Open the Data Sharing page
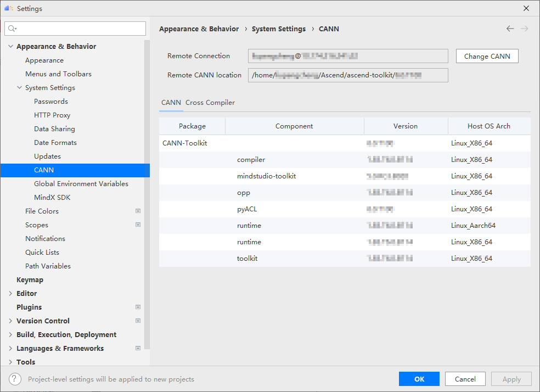Viewport: 540px width, 392px height. pyautogui.click(x=54, y=129)
